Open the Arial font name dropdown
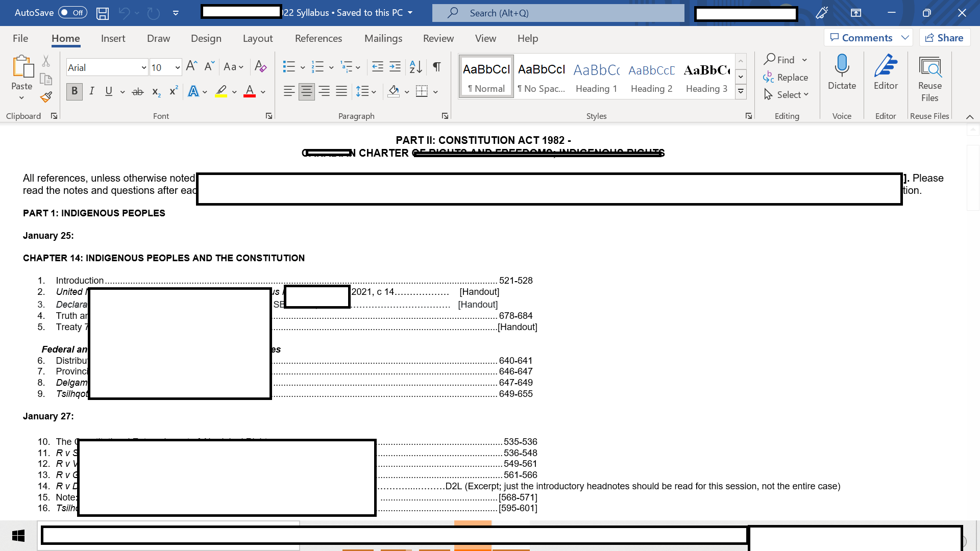 pos(143,67)
